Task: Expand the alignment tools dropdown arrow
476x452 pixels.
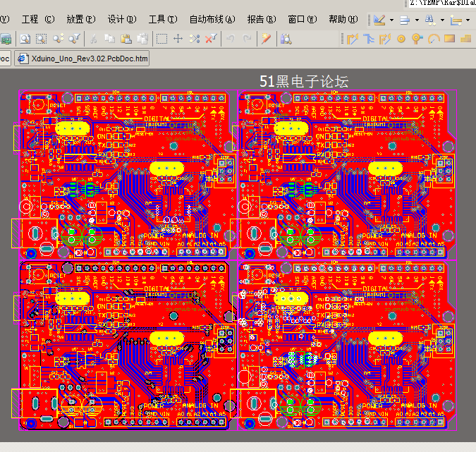Action: click(417, 20)
